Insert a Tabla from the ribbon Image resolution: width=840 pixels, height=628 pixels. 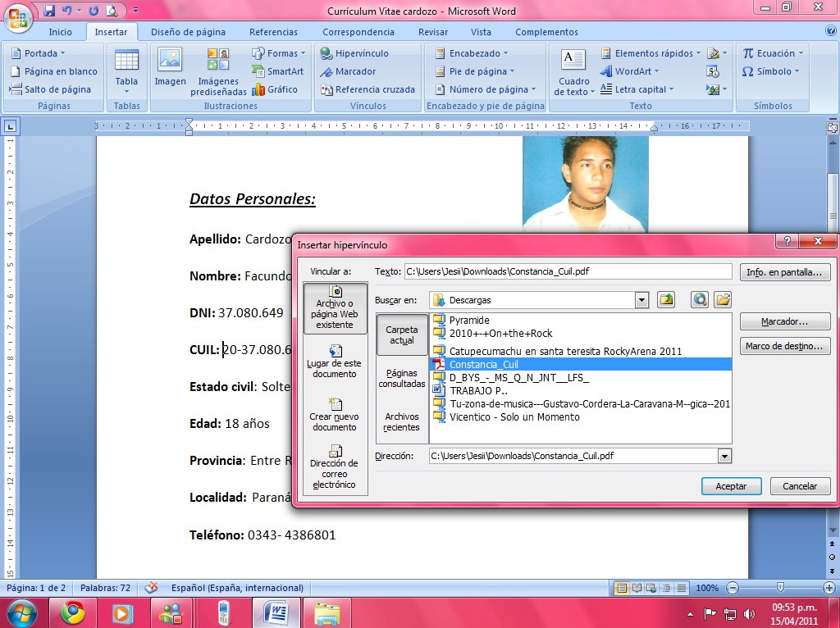[x=126, y=71]
